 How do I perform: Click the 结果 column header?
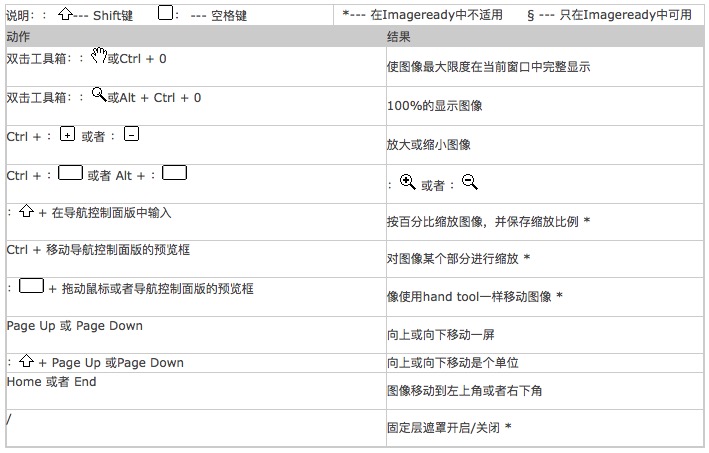(398, 36)
